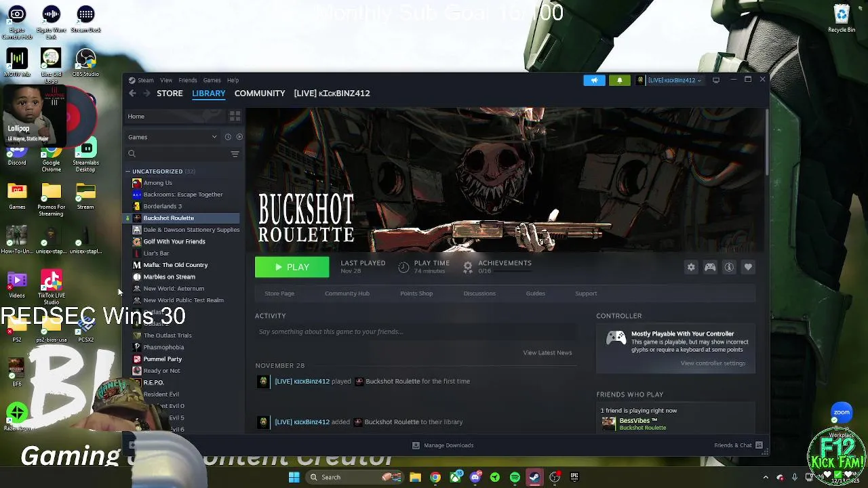
Task: Open OBS Studio desktop shortcut
Action: coord(85,62)
